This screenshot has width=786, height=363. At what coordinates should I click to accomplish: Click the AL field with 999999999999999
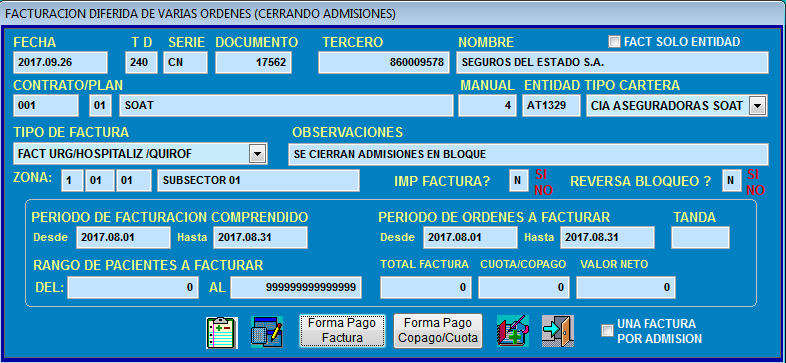click(x=296, y=288)
